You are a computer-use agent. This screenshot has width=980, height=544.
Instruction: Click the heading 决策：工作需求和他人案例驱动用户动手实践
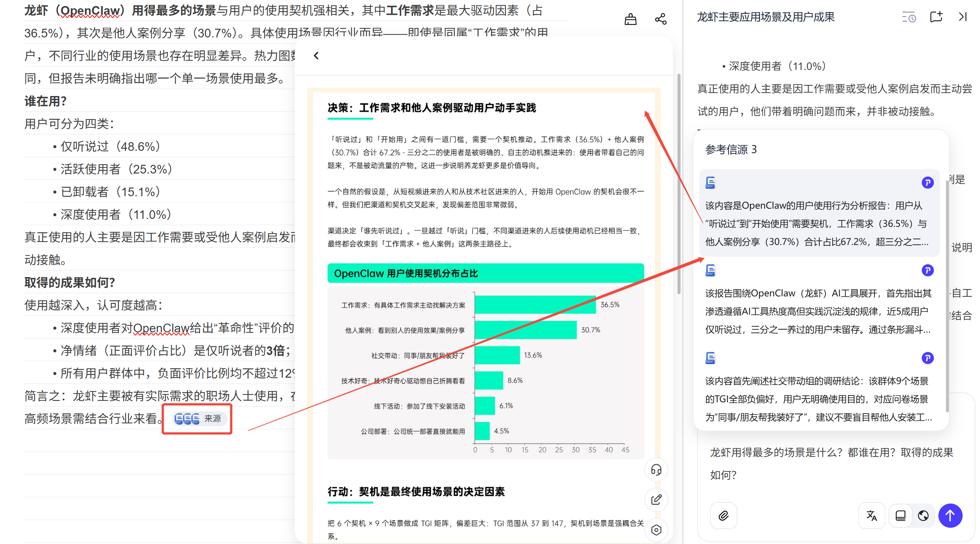click(432, 108)
